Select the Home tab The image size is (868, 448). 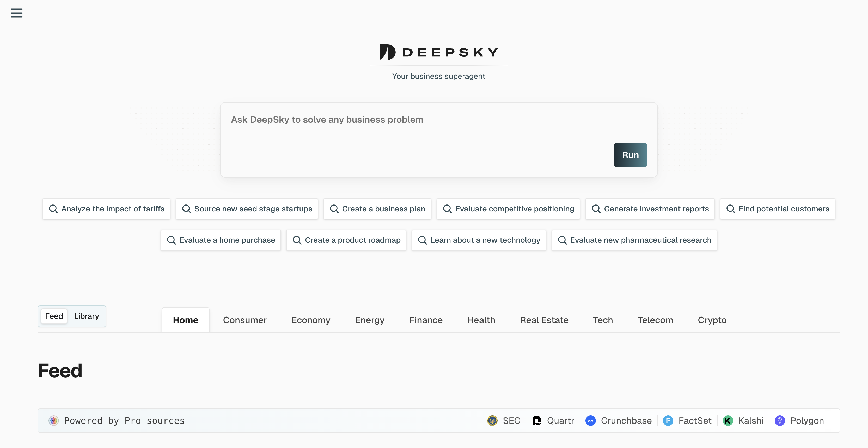(186, 320)
